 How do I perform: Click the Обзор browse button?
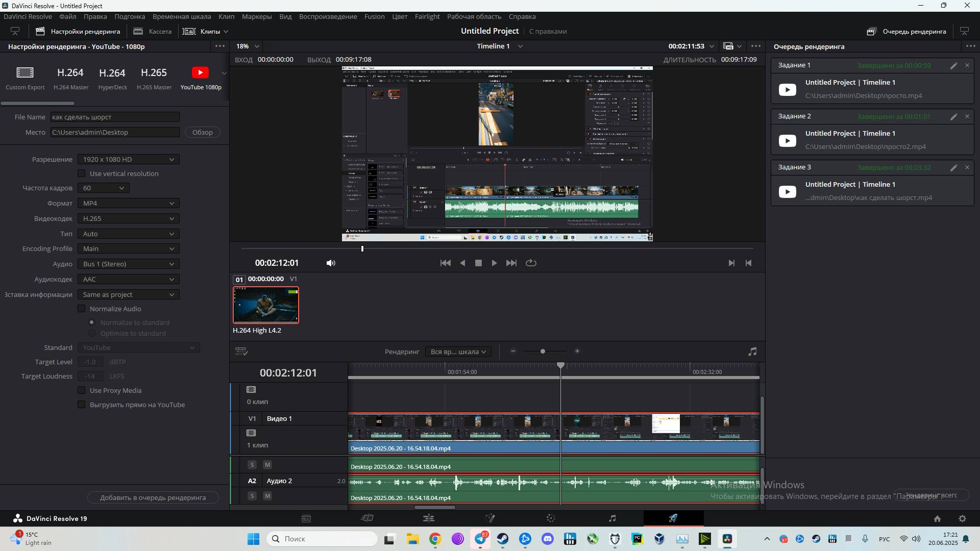(x=202, y=132)
